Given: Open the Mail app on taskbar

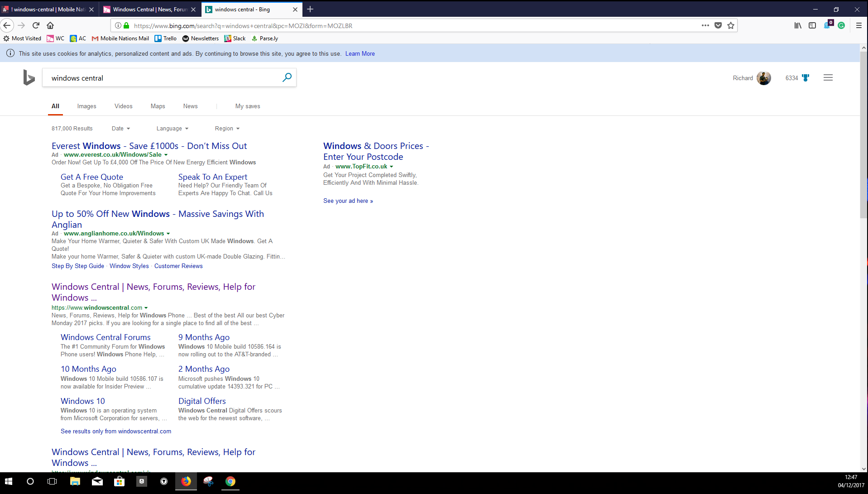Looking at the screenshot, I should click(97, 481).
